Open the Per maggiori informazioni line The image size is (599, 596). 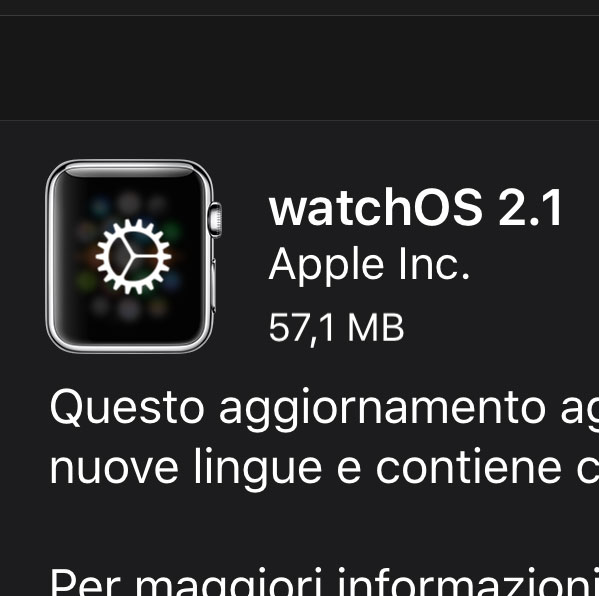pyautogui.click(x=324, y=583)
